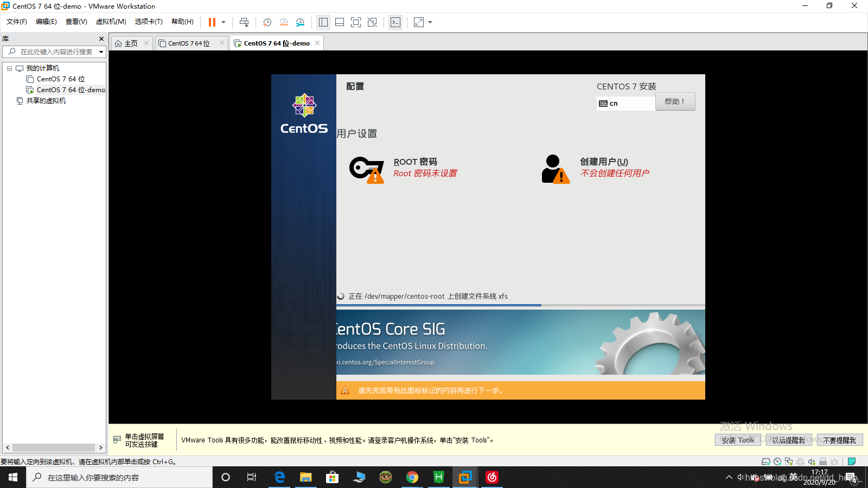This screenshot has height=488, width=868.
Task: Take a snapshot of this VM
Action: [x=267, y=22]
